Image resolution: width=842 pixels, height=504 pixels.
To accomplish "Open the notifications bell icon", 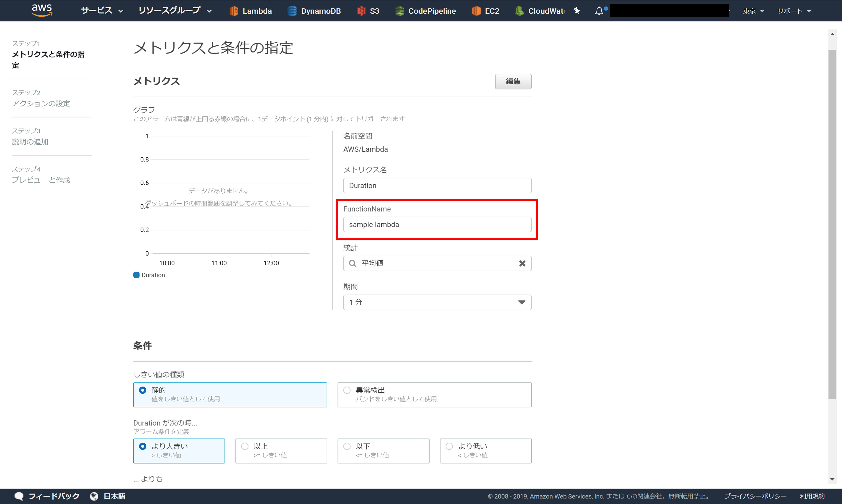I will point(599,11).
